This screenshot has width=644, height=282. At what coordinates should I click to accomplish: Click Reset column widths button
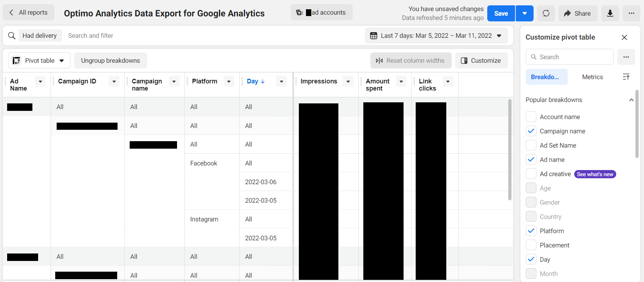(x=411, y=61)
